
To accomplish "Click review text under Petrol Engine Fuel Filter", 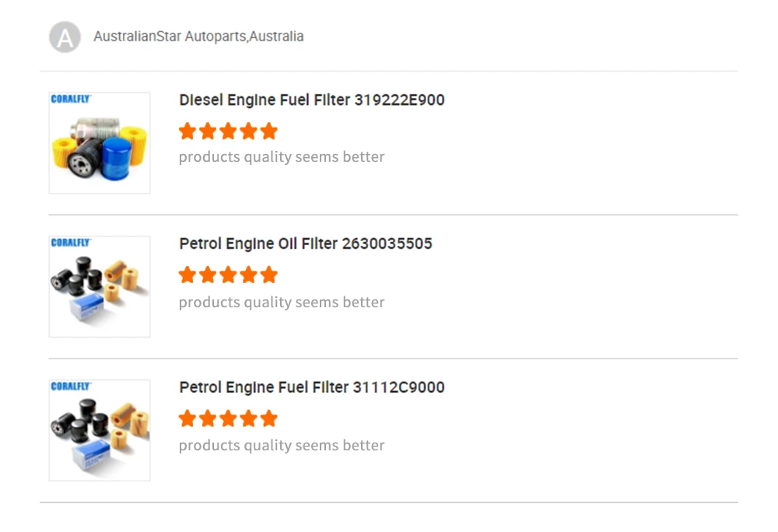I will (x=282, y=446).
